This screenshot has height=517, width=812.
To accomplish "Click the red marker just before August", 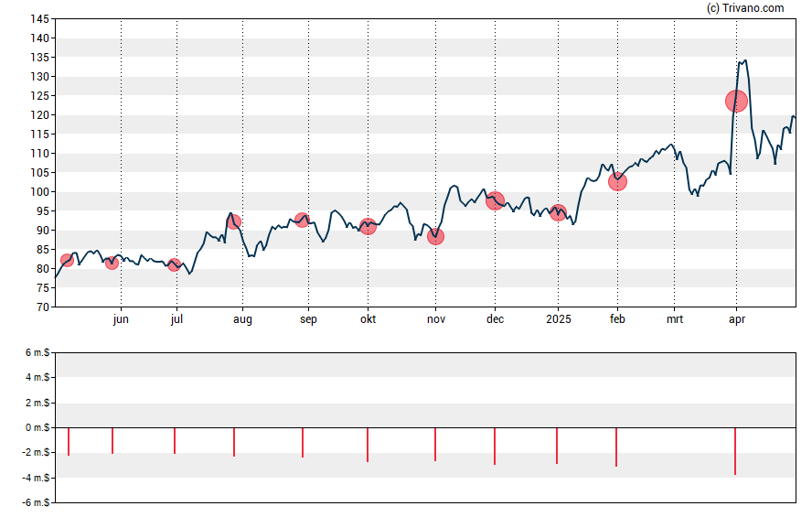I will (x=233, y=221).
